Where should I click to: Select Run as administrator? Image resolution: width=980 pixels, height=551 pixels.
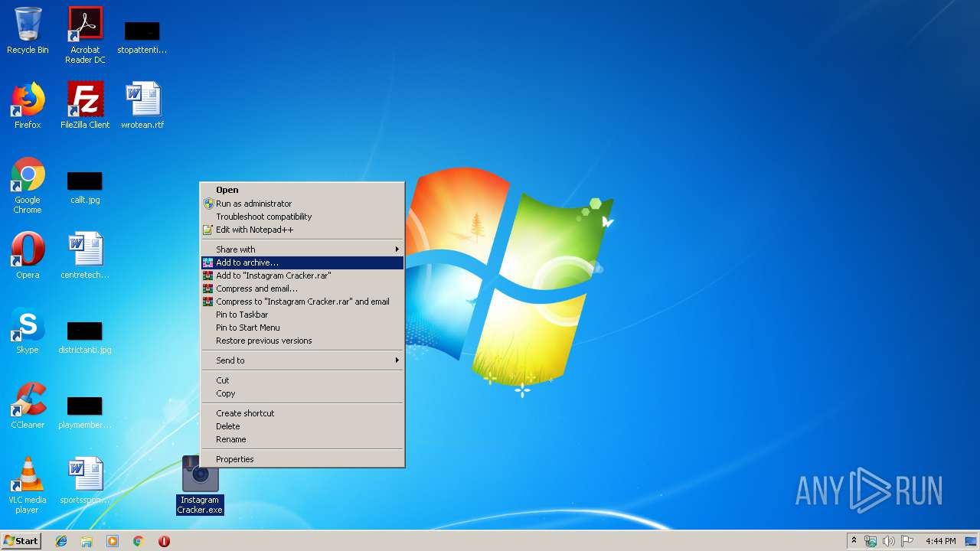coord(302,204)
